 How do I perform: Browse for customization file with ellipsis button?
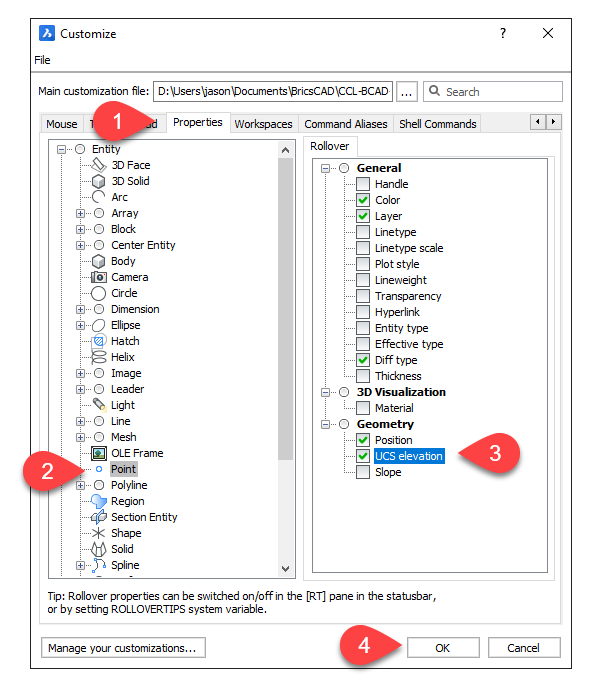click(406, 91)
